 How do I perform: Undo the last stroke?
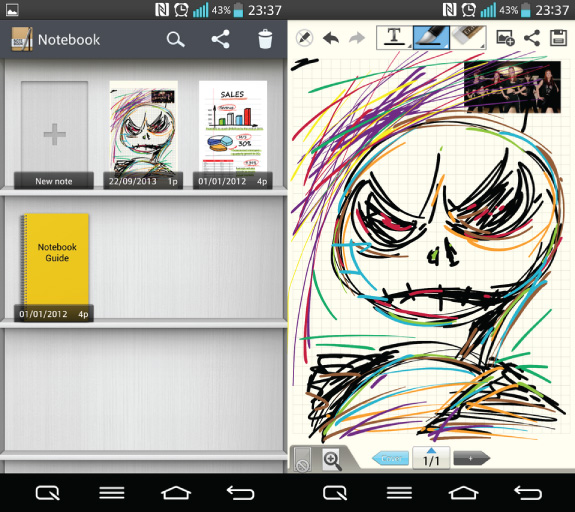[x=331, y=38]
